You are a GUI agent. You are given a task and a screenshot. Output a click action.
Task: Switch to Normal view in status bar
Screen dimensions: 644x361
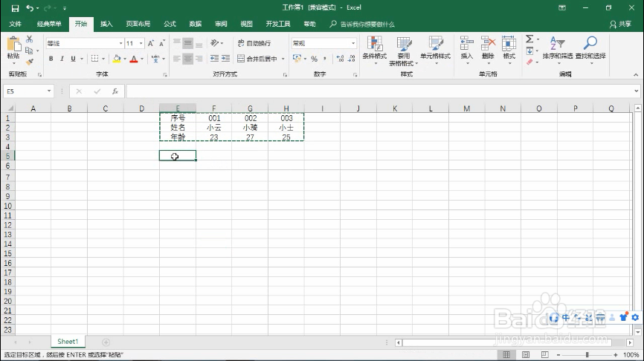[x=506, y=355]
